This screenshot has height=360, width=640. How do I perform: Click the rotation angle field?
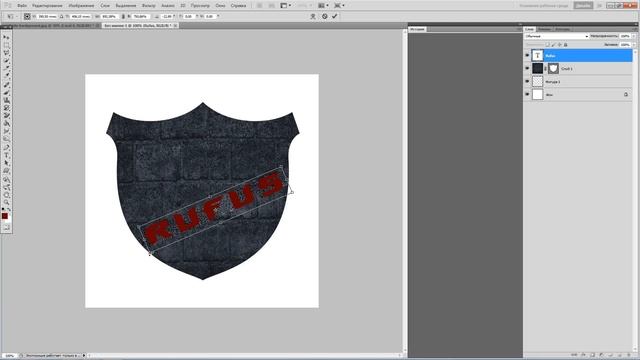tap(167, 16)
